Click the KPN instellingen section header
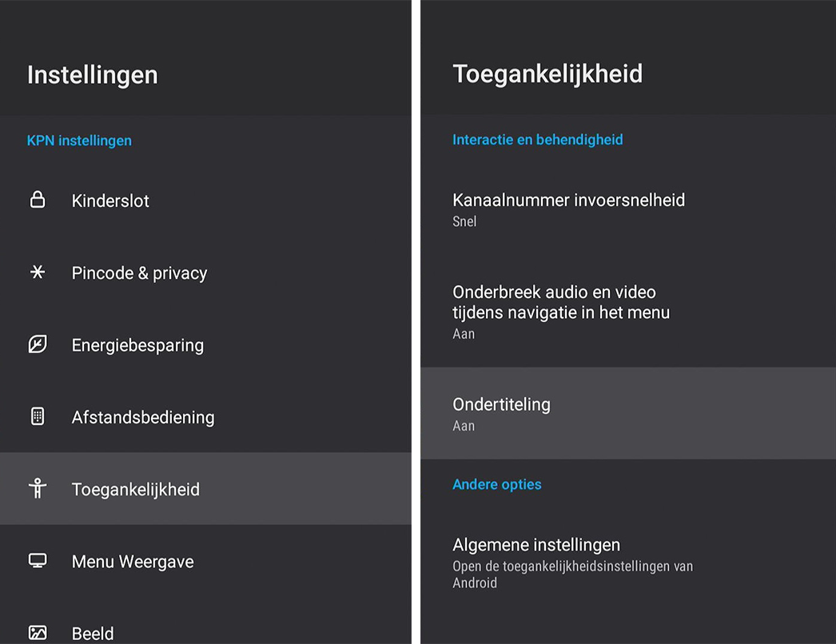This screenshot has height=644, width=836. [79, 141]
